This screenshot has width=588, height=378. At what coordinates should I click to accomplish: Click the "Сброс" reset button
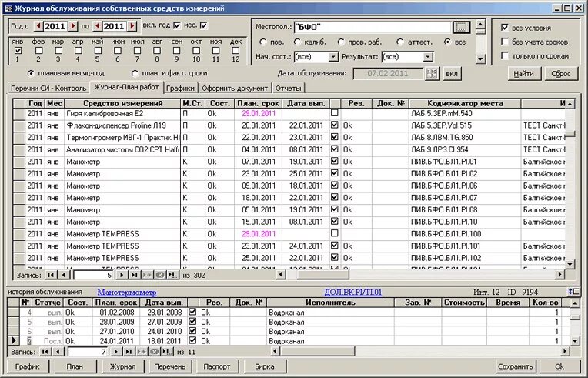(x=560, y=74)
